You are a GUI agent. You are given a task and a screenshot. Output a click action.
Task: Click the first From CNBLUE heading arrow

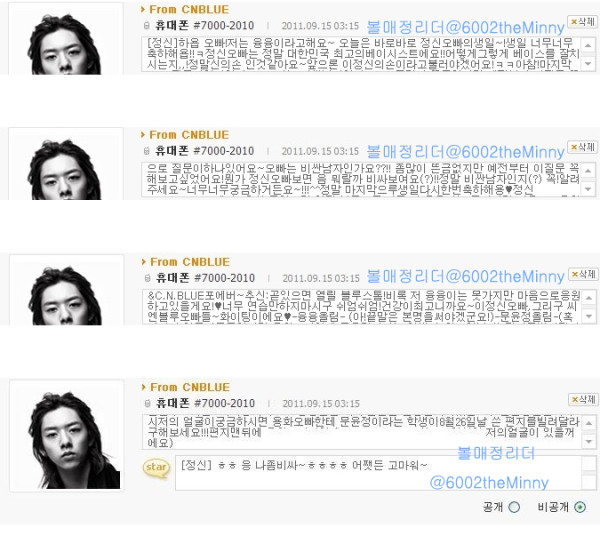tap(143, 9)
